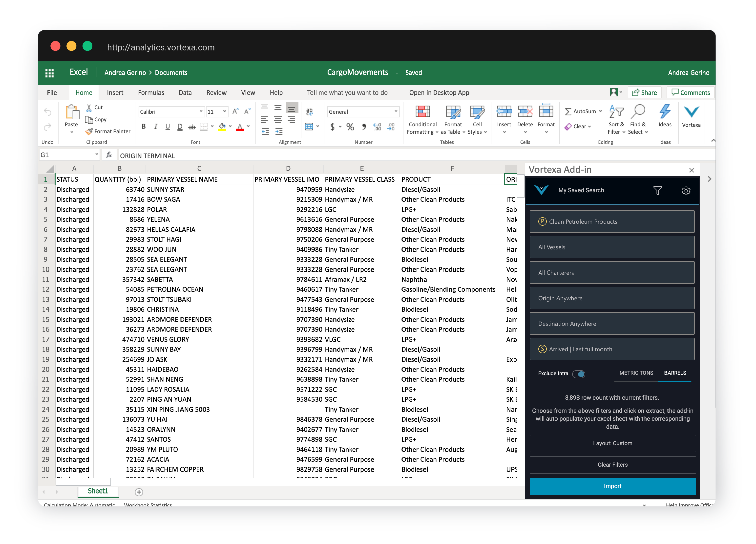The width and height of the screenshot is (756, 544).
Task: Toggle wrap text
Action: pos(309,112)
